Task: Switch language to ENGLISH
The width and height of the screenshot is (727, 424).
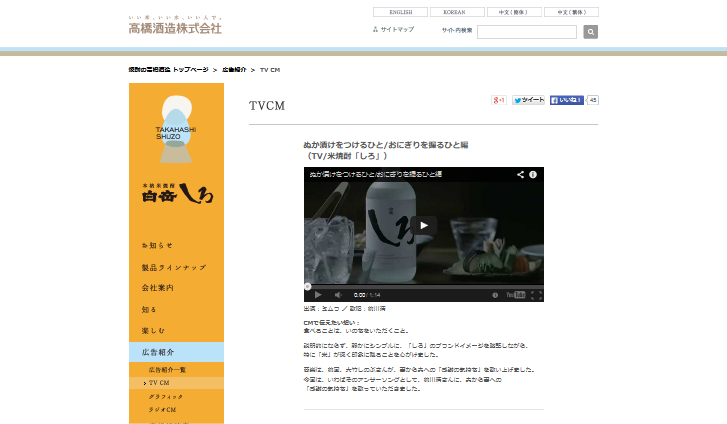Action: (x=401, y=12)
